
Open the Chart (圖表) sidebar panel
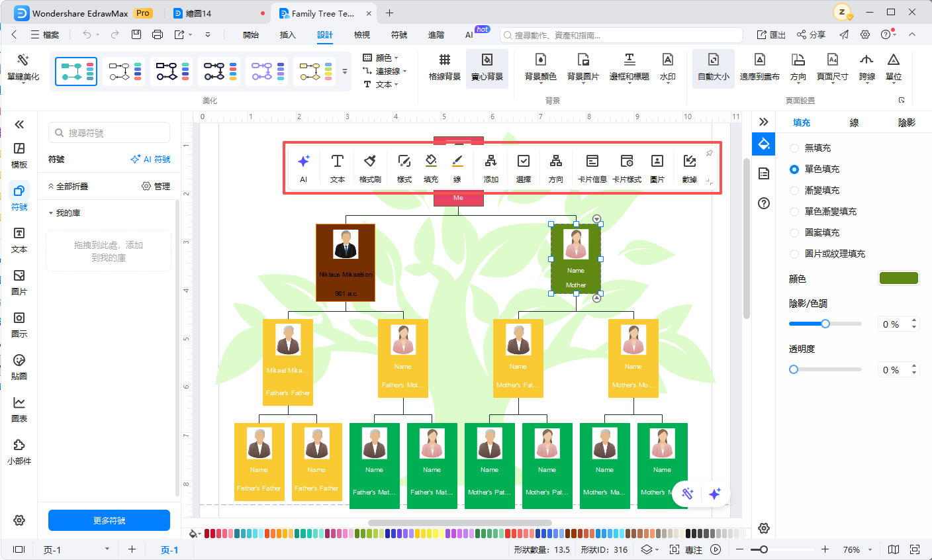pos(19,408)
